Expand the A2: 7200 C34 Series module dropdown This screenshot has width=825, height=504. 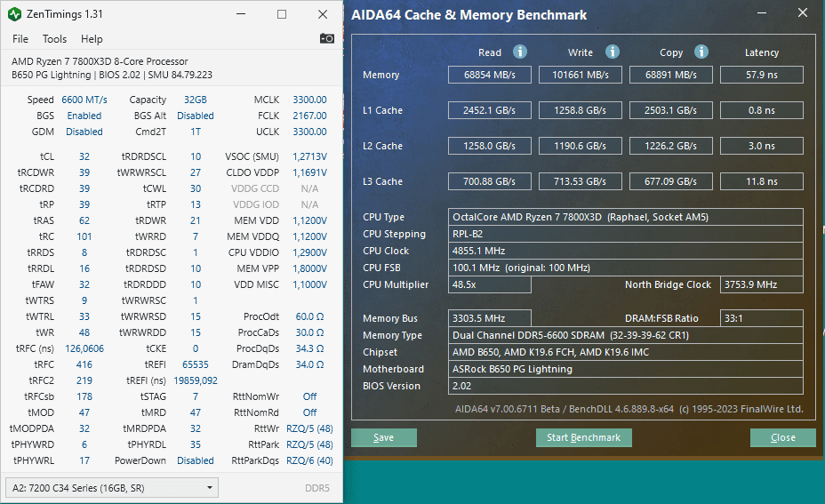tap(111, 488)
